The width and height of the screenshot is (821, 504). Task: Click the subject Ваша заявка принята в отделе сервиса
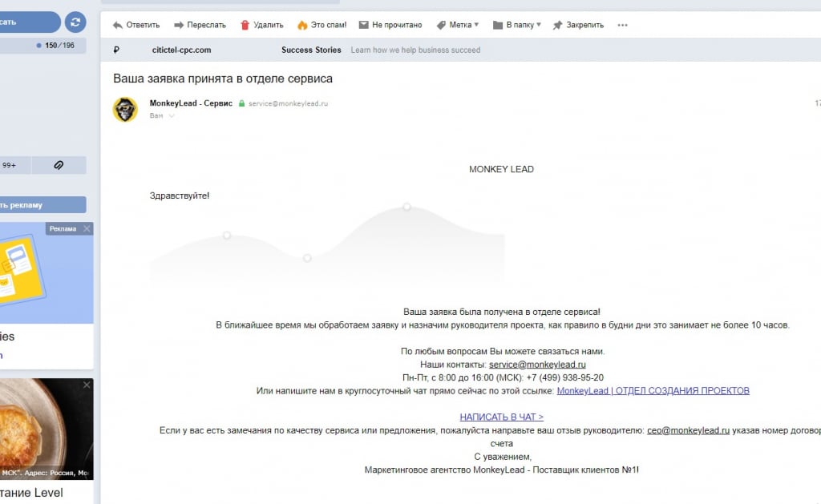[x=223, y=79]
